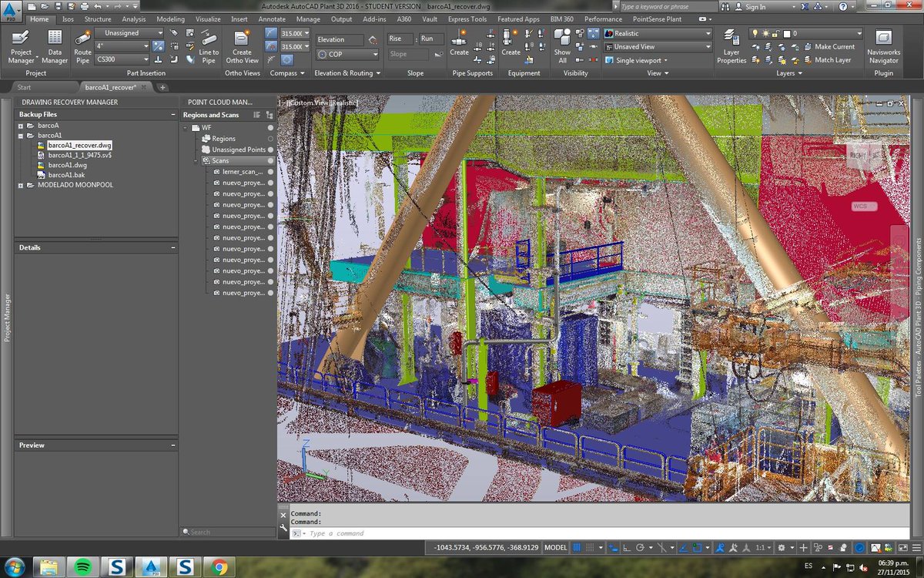
Task: Create new equipment
Action: (511, 43)
